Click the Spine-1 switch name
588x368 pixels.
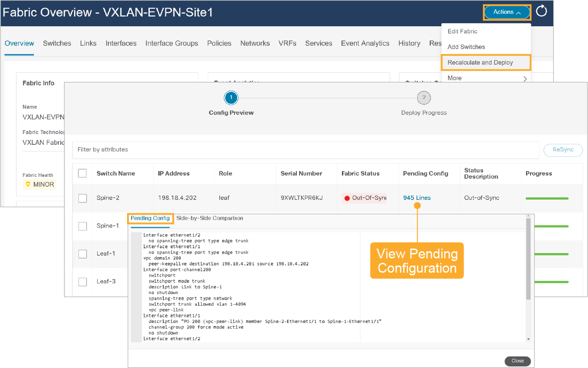coord(108,226)
